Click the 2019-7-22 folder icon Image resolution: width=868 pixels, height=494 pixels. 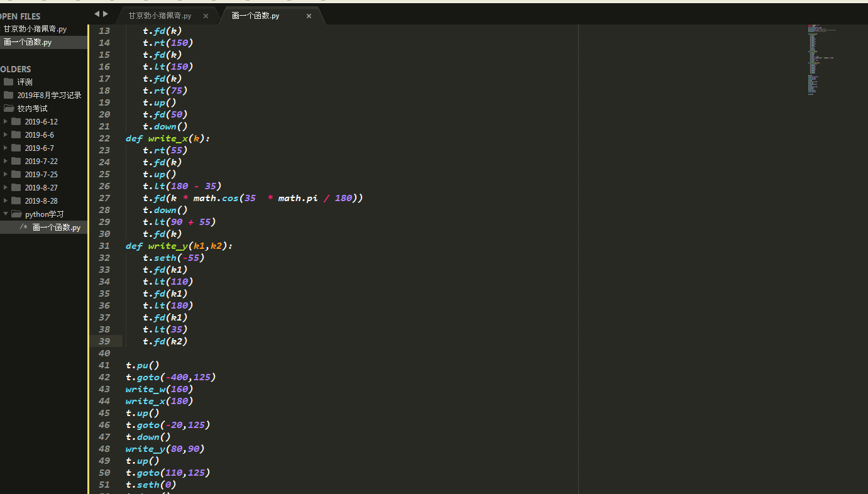click(16, 161)
